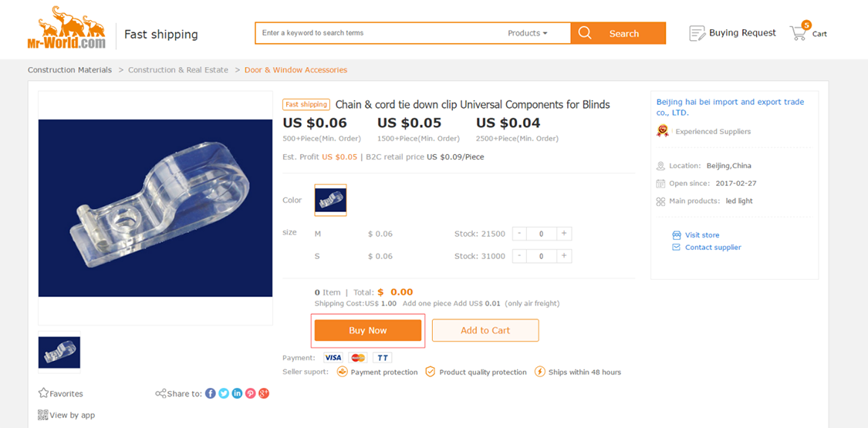Share product on LinkedIn

pyautogui.click(x=237, y=393)
